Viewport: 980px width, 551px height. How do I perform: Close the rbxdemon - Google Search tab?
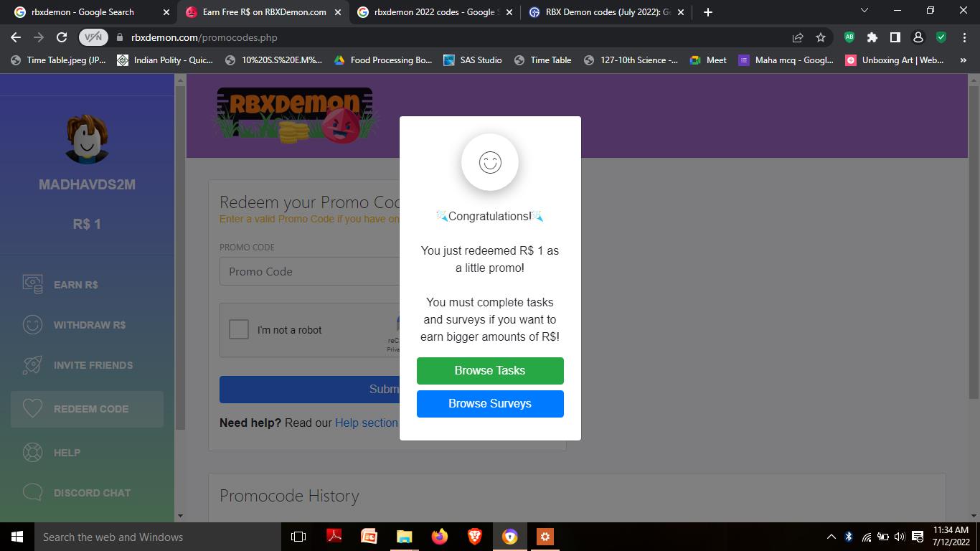(166, 12)
